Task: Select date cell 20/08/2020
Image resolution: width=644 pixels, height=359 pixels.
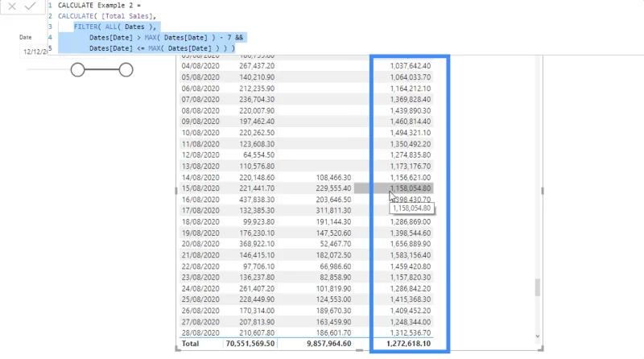Action: (x=200, y=244)
